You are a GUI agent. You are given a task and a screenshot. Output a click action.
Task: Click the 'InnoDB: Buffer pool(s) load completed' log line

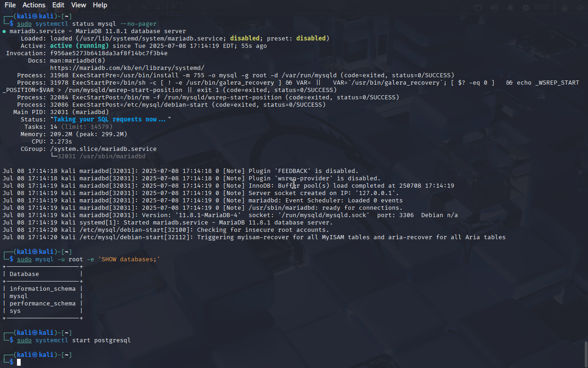228,185
